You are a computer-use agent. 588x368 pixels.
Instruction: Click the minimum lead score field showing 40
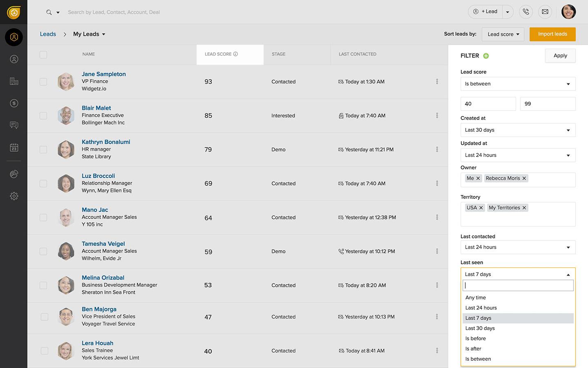tap(488, 104)
